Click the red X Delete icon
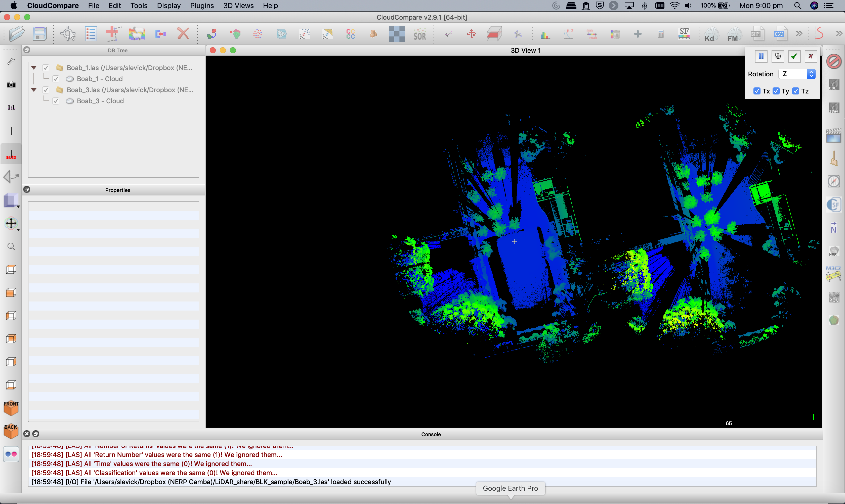The height and width of the screenshot is (504, 845). 183,34
